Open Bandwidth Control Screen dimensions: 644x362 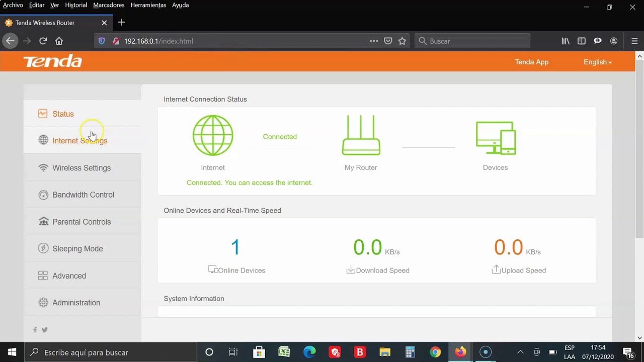(82, 195)
